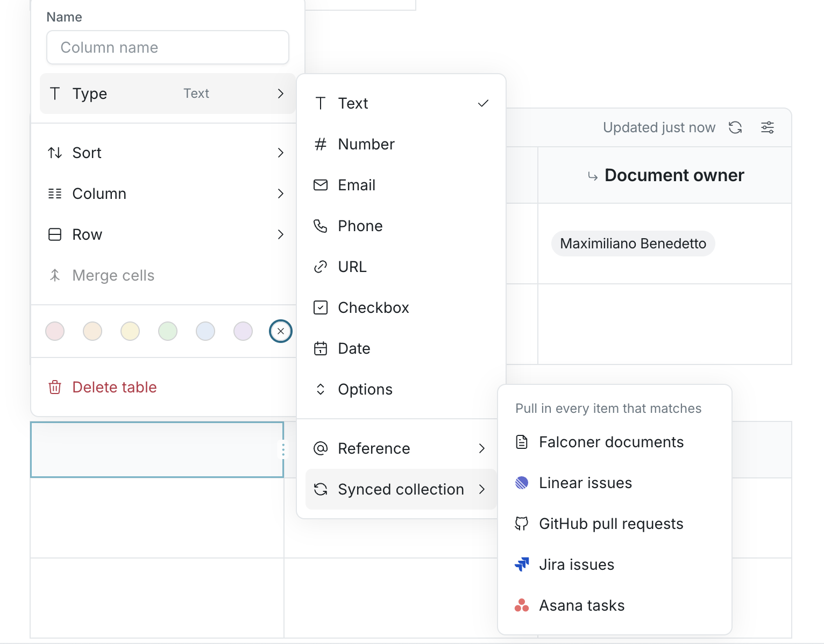Click the Row layout icon
The height and width of the screenshot is (644, 824).
coord(55,234)
